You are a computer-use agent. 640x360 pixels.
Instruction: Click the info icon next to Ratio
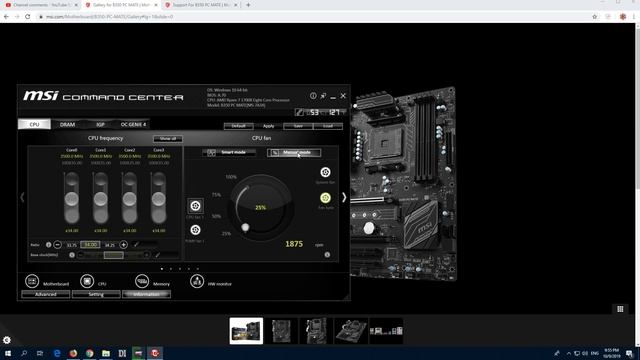pos(49,245)
